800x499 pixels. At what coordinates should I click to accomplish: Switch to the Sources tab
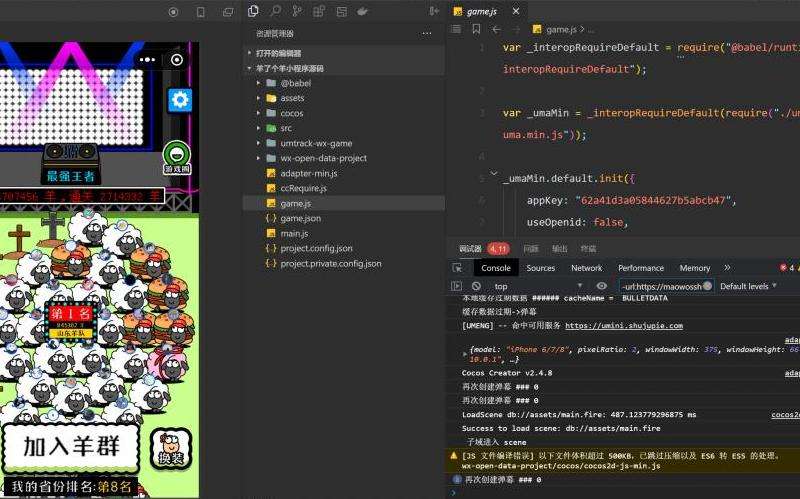click(x=540, y=268)
